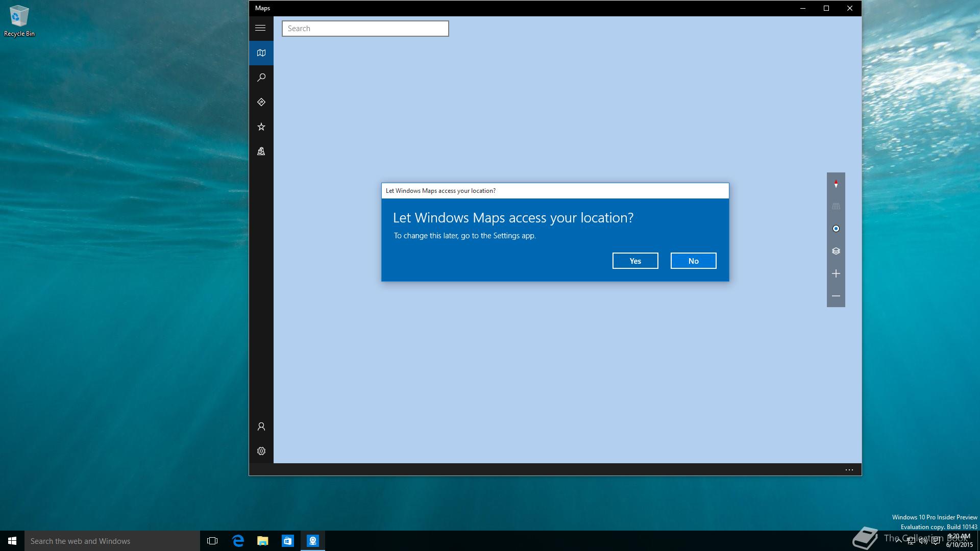Click Yes to allow location access
This screenshot has height=551, width=980.
(635, 261)
